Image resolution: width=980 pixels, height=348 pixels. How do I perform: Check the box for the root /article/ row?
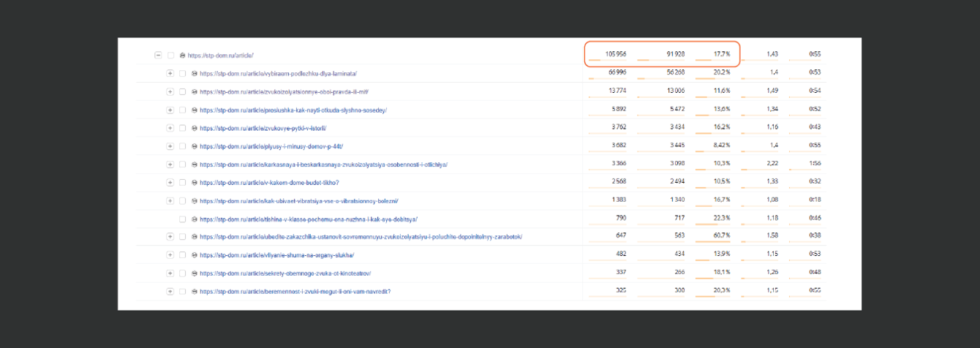tap(170, 56)
